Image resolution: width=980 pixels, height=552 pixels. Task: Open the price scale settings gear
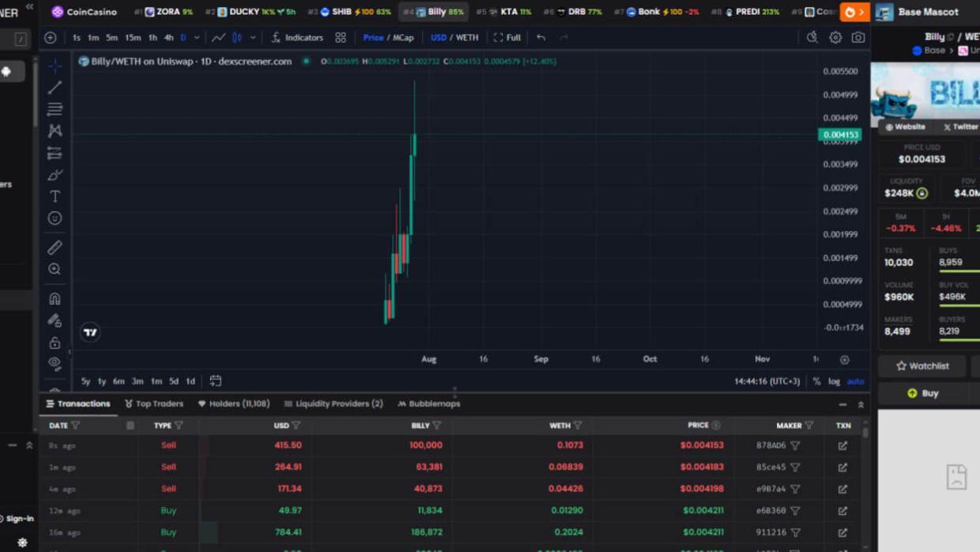tap(844, 360)
